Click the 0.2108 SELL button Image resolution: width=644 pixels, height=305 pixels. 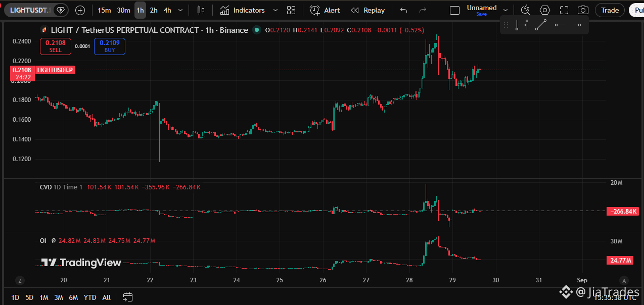tap(56, 46)
